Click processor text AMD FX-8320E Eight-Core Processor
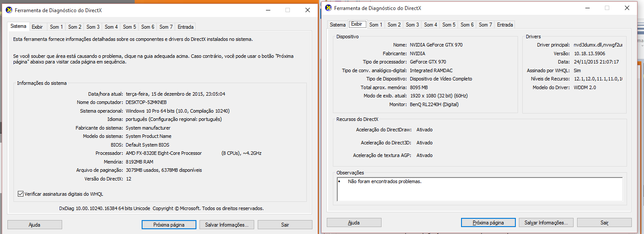 pos(164,153)
